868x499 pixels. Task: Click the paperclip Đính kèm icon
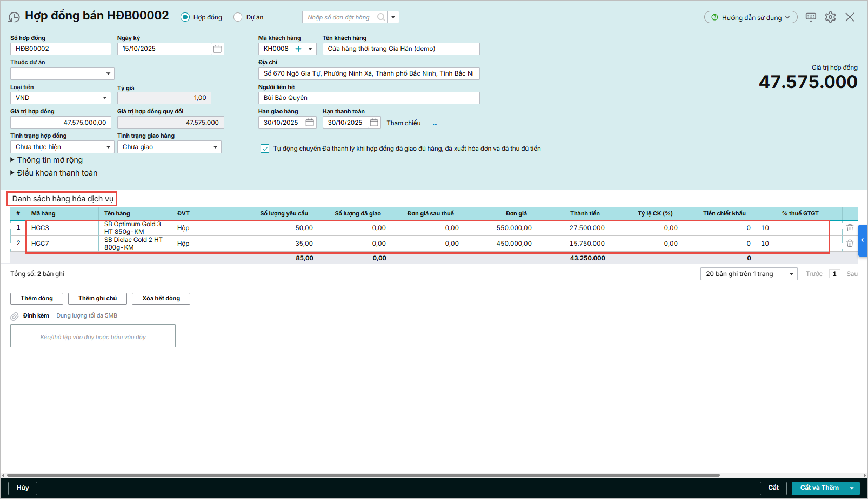(15, 316)
